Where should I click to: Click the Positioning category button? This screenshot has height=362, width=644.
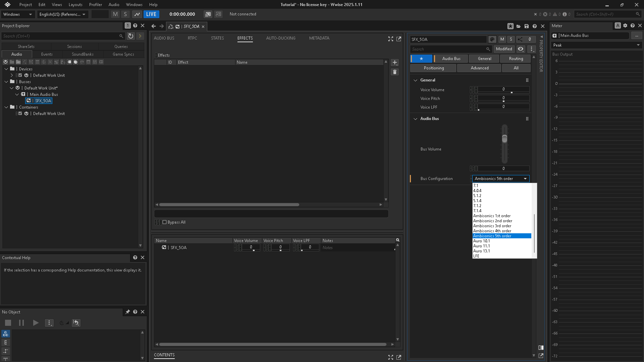[x=434, y=68]
